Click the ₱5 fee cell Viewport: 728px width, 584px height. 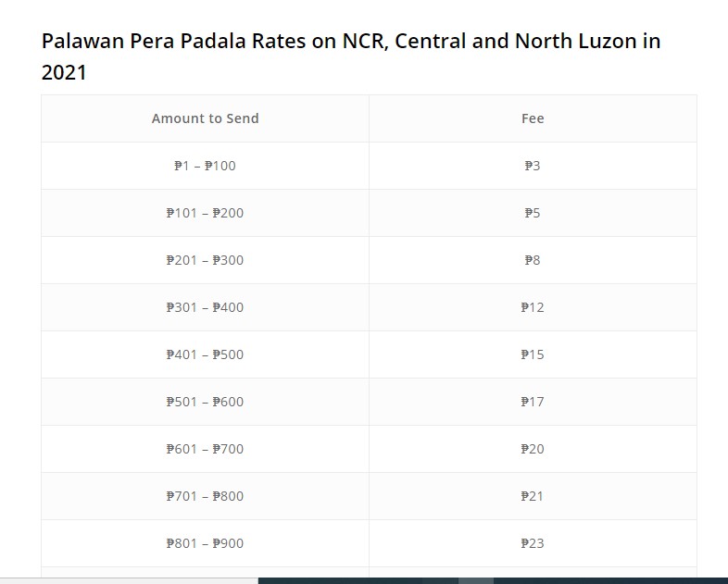click(533, 213)
